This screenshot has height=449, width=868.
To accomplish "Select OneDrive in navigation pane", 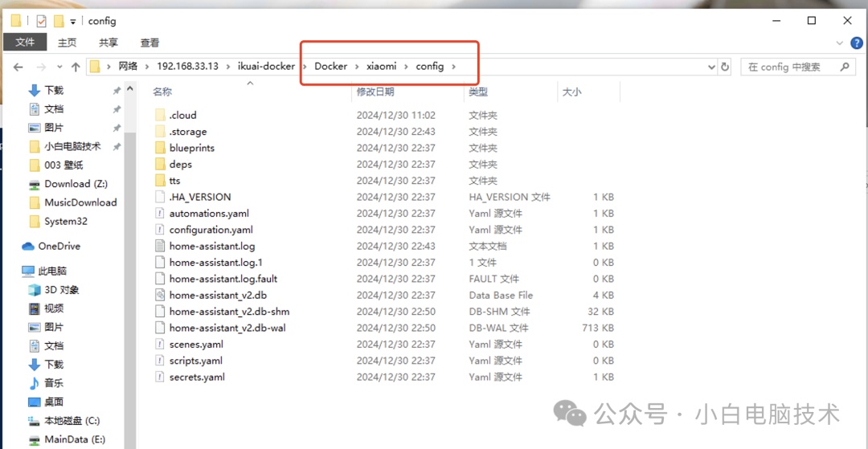I will [x=59, y=246].
